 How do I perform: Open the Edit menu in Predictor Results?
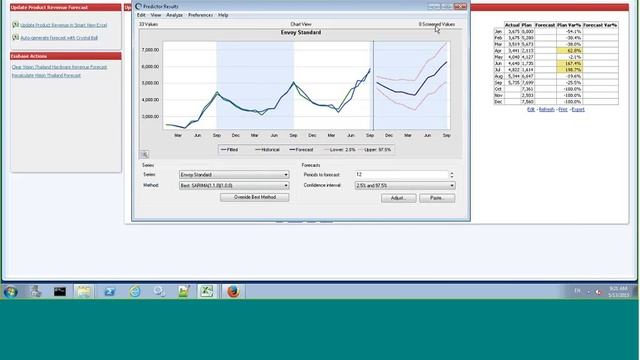tap(141, 15)
